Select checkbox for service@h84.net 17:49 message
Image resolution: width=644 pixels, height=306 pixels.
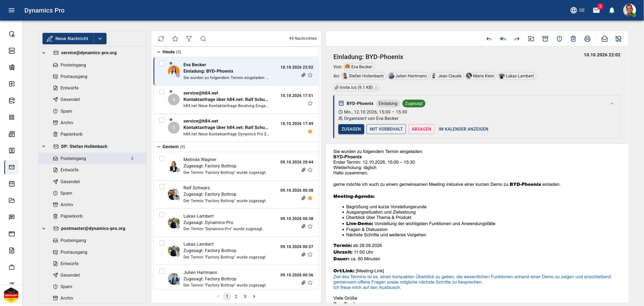162,120
